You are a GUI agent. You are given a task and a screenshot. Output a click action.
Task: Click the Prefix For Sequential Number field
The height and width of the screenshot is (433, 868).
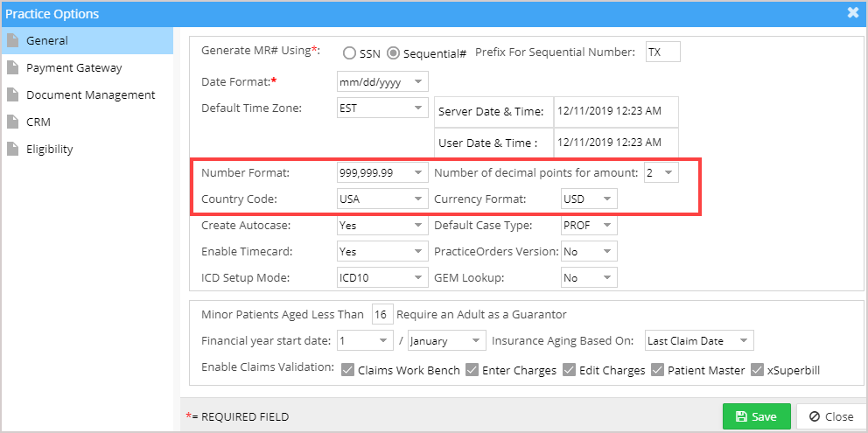click(662, 52)
